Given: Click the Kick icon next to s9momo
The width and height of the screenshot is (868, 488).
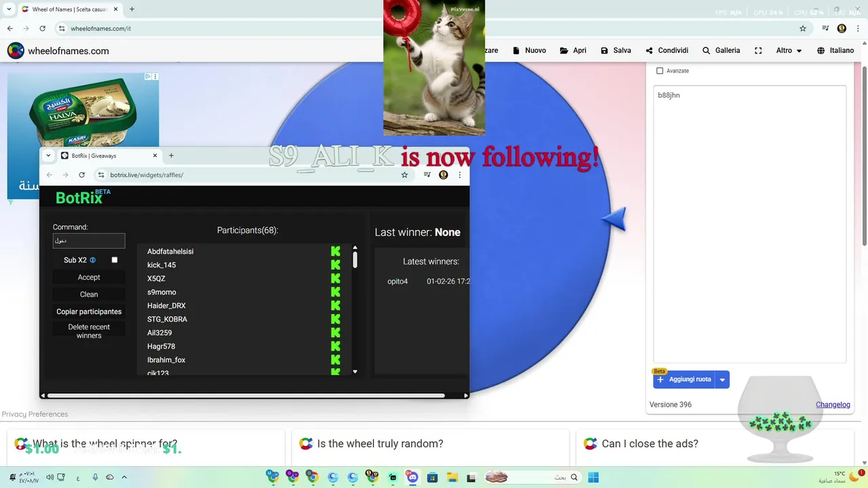Looking at the screenshot, I should (336, 292).
